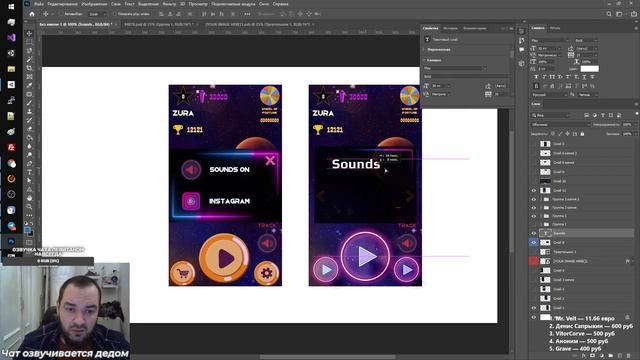Select the Horizontal Type tool
This screenshot has width=640, height=360.
(29, 172)
